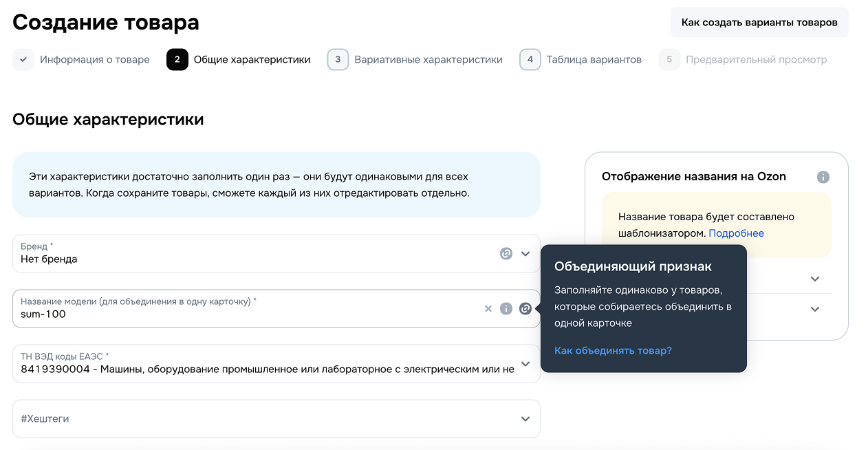Expand first collapsed section in Ozon name panel

point(815,279)
